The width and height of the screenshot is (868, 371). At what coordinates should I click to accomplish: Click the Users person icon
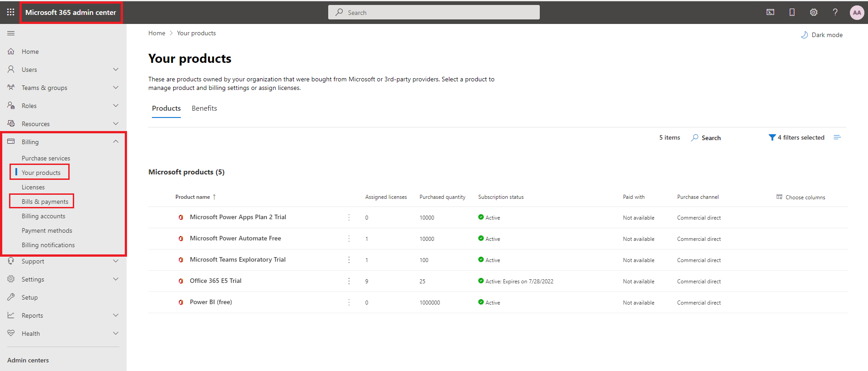[x=11, y=69]
